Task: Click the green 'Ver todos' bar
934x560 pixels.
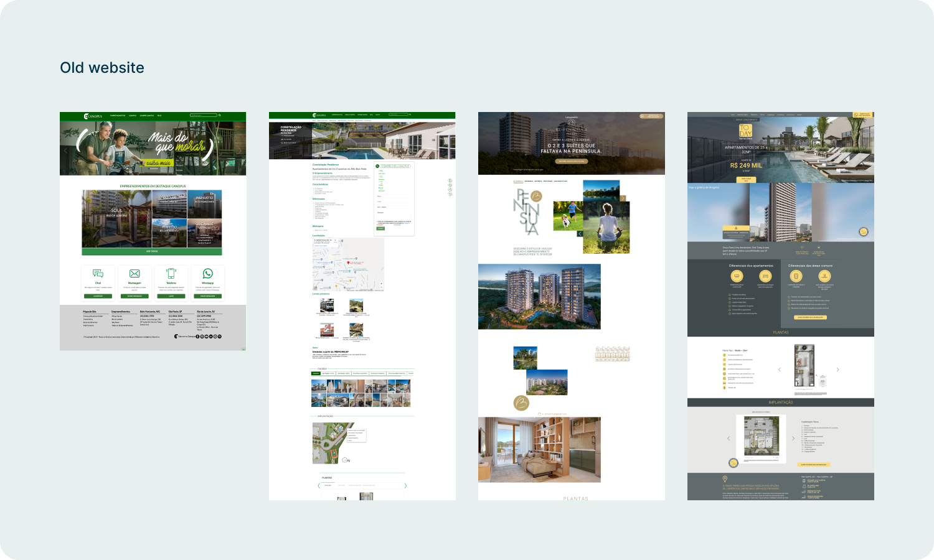Action: coord(152,251)
